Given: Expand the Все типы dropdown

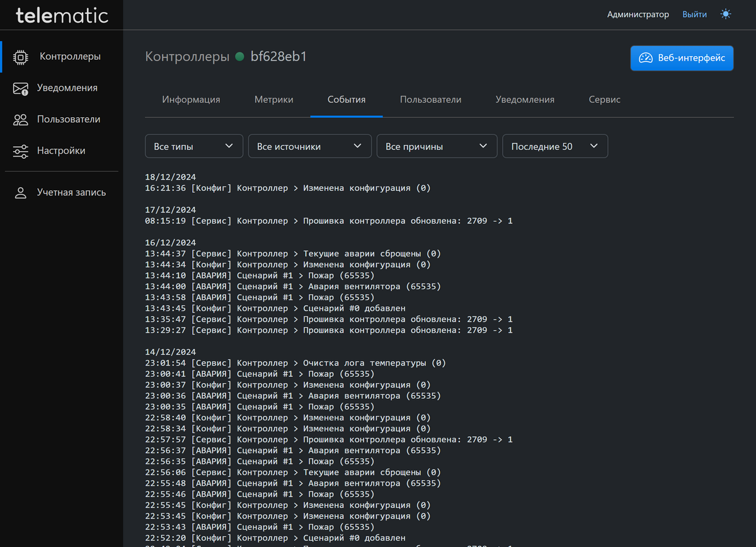Looking at the screenshot, I should click(x=194, y=146).
